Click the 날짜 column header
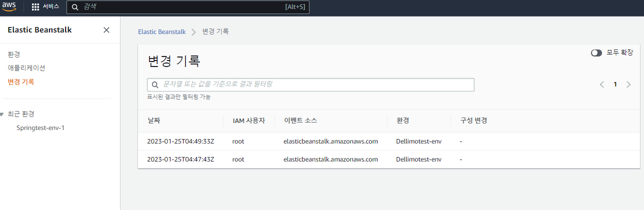This screenshot has width=644, height=210. (154, 121)
